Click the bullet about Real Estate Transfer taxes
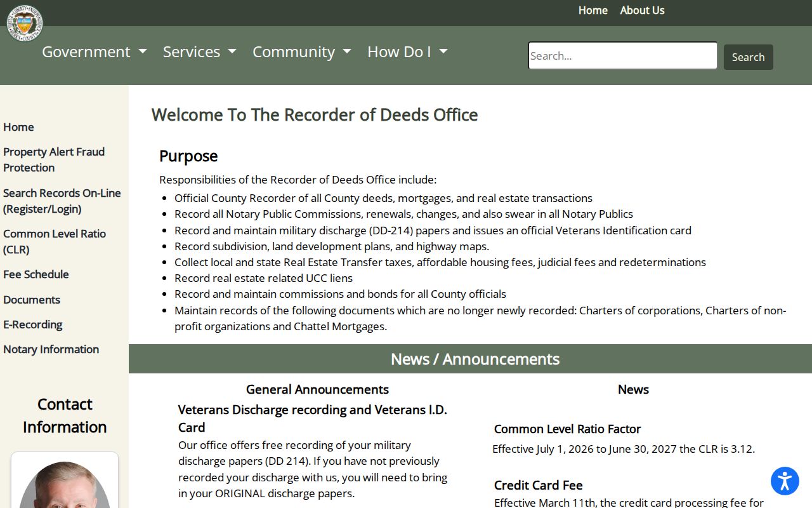The height and width of the screenshot is (508, 812). point(440,262)
